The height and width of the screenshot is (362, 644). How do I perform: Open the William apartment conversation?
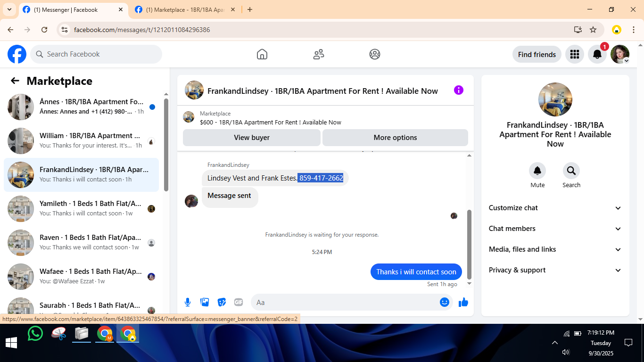click(x=81, y=141)
